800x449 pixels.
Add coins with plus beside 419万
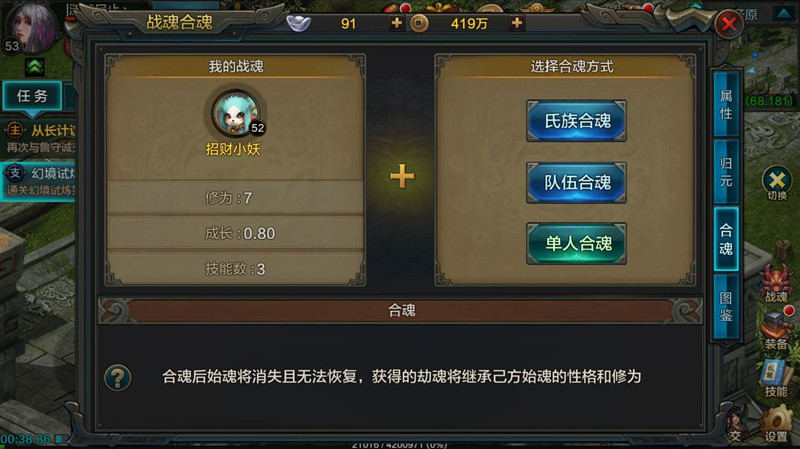point(517,23)
